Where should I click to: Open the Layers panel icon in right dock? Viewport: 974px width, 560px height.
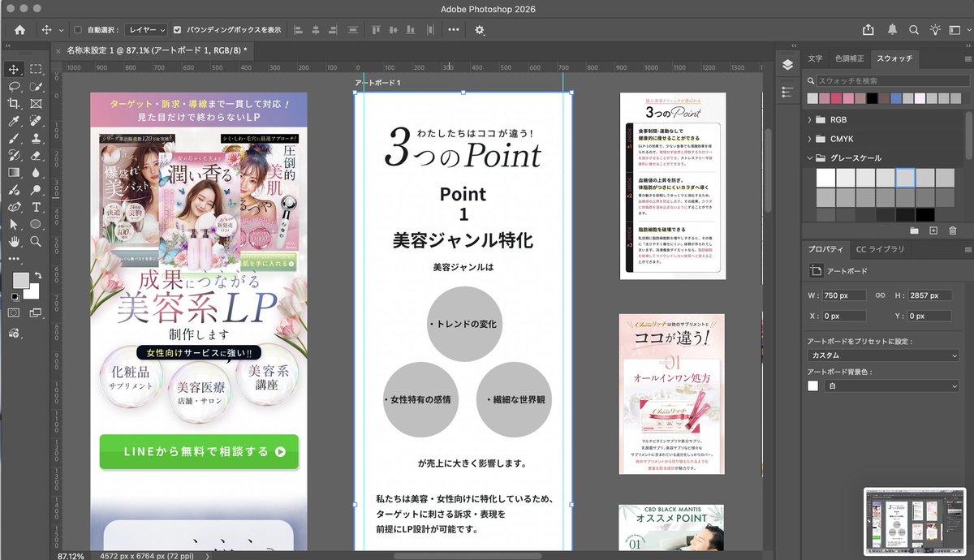(x=787, y=64)
